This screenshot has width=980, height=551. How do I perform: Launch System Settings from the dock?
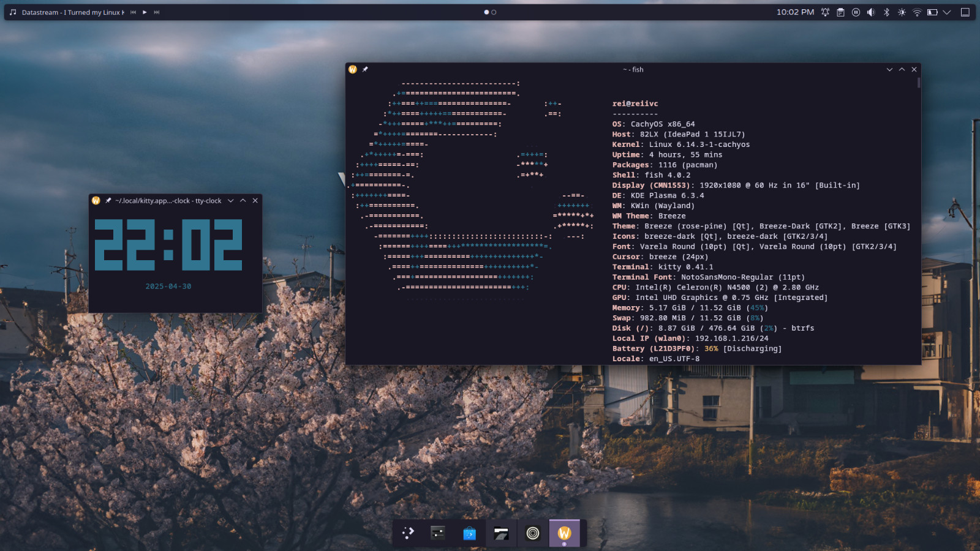438,533
